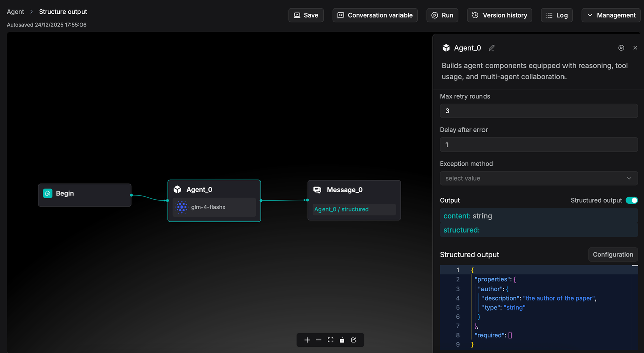The image size is (644, 353).
Task: Select the Begin node on the canvas
Action: 85,194
